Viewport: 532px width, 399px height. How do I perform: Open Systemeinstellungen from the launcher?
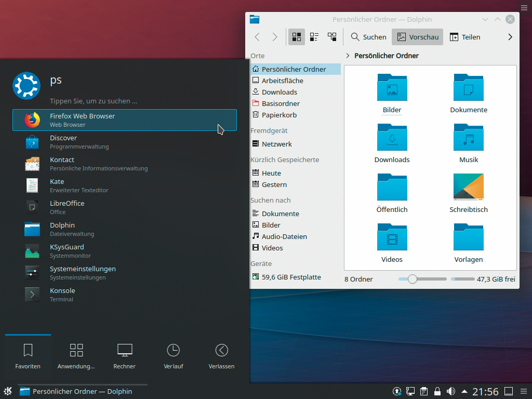pos(83,273)
